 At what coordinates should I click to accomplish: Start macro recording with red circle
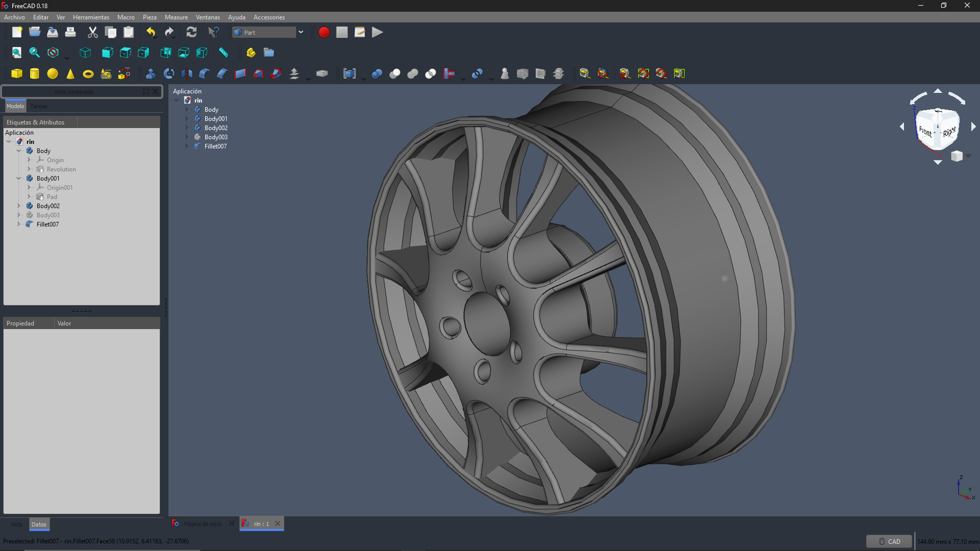pos(324,32)
